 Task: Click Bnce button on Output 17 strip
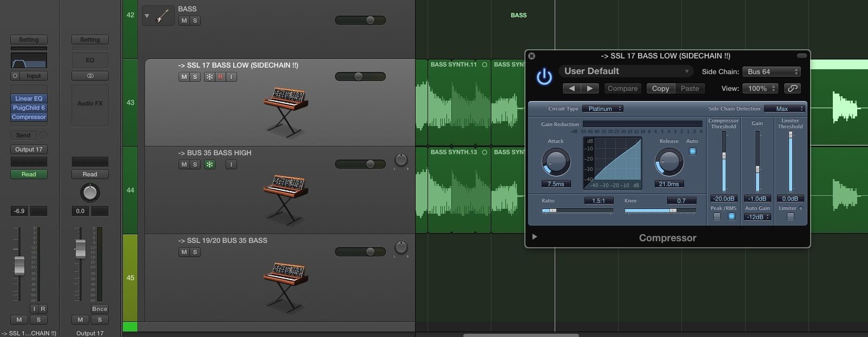100,309
